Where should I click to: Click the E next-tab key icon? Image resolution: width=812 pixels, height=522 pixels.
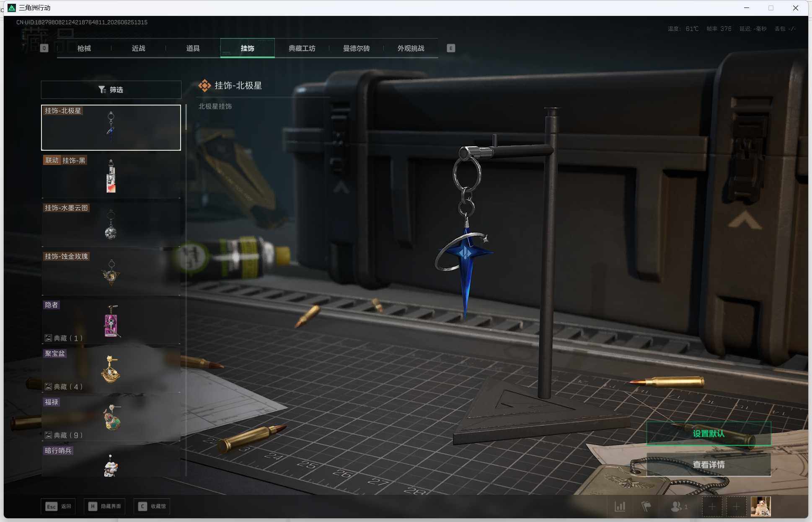pos(451,48)
